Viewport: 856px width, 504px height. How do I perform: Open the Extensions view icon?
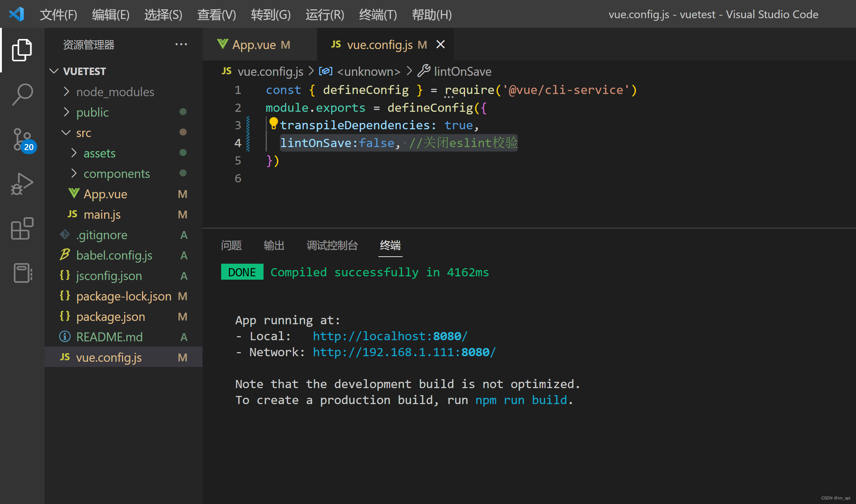22,228
